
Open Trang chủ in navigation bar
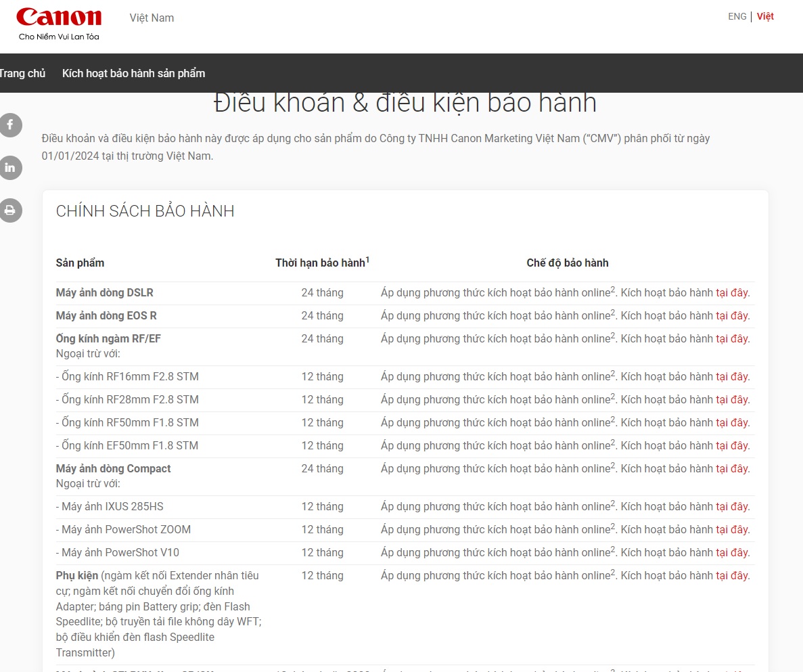coord(22,73)
